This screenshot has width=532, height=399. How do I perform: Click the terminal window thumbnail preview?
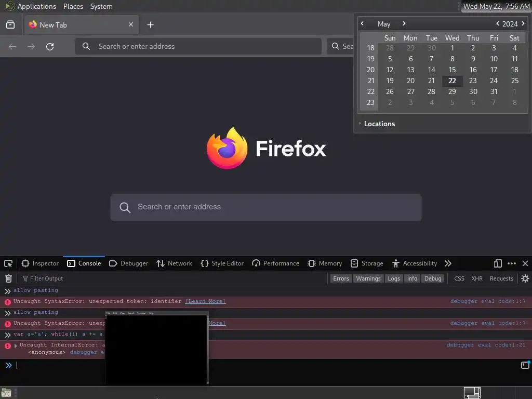click(156, 348)
